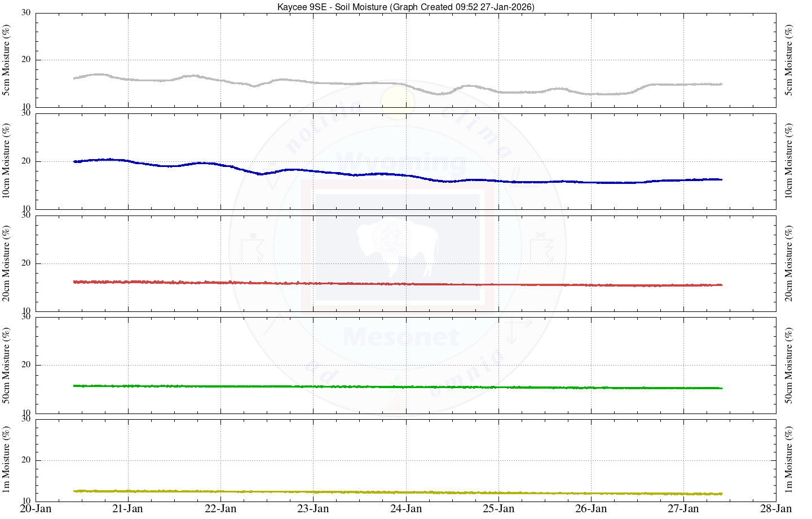Select the 22-Jan tick label
This screenshot has width=812, height=519.
[220, 509]
